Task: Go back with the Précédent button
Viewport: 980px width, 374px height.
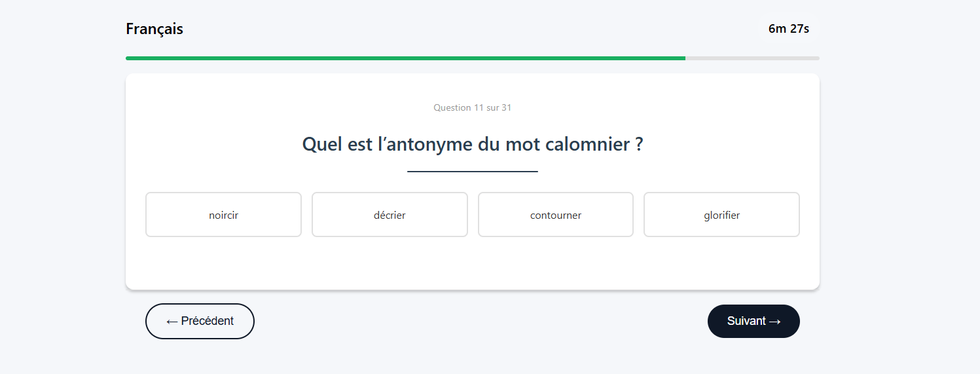Action: [200, 321]
